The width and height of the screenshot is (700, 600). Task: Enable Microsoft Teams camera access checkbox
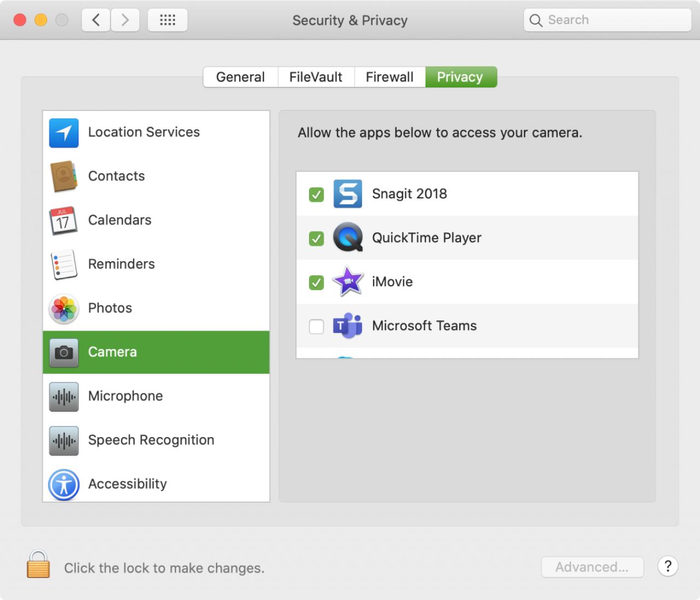tap(317, 327)
